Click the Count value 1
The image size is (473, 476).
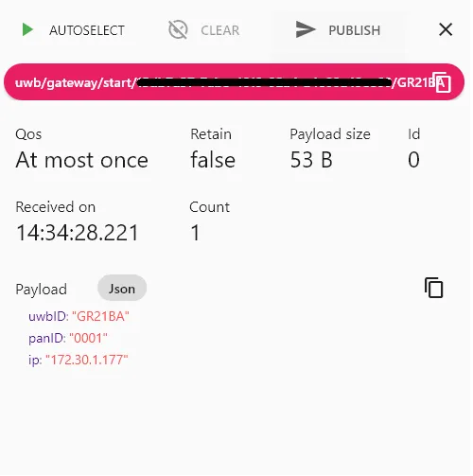pos(196,233)
